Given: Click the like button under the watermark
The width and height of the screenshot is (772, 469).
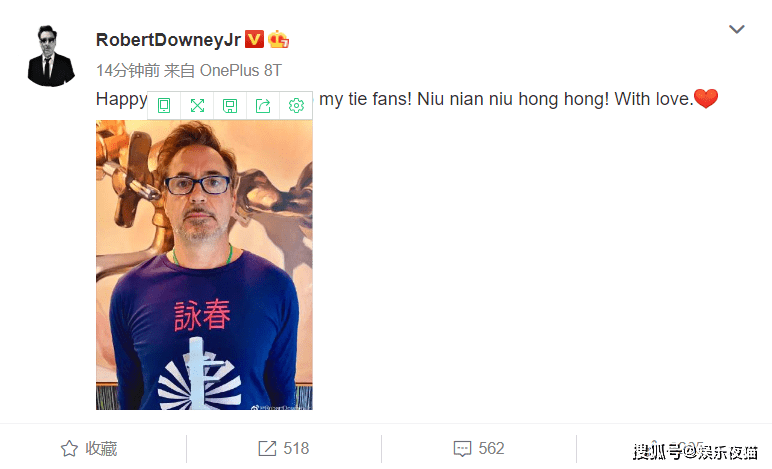Looking at the screenshot, I should point(677,448).
